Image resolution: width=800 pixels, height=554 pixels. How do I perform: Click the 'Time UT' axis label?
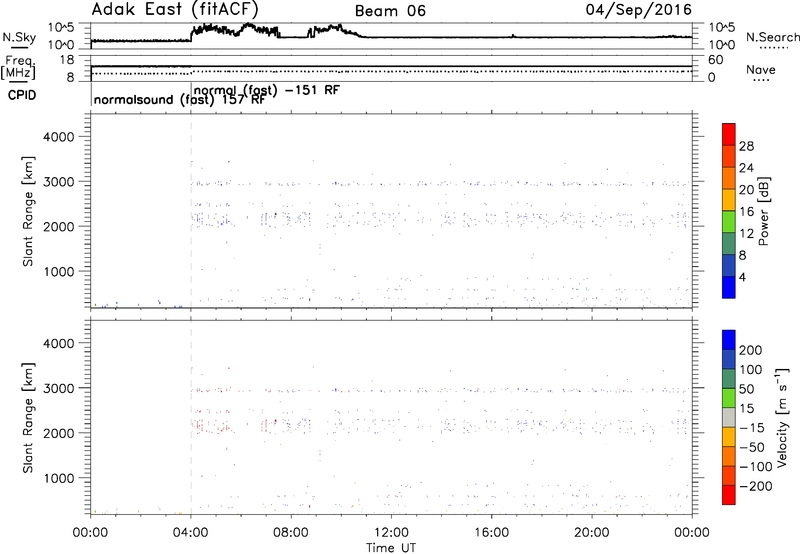pos(391,548)
